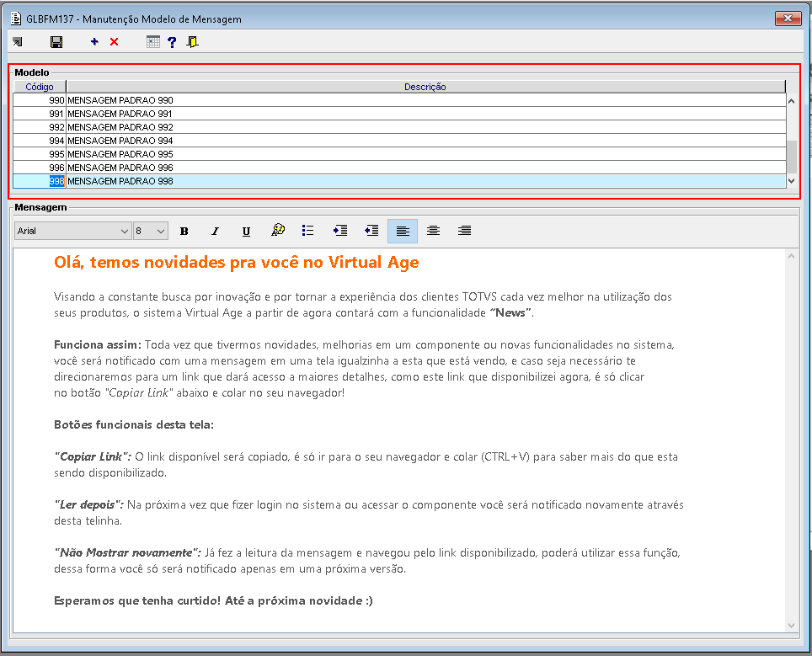The height and width of the screenshot is (656, 812).
Task: Open the font size dropdown
Action: pos(150,231)
